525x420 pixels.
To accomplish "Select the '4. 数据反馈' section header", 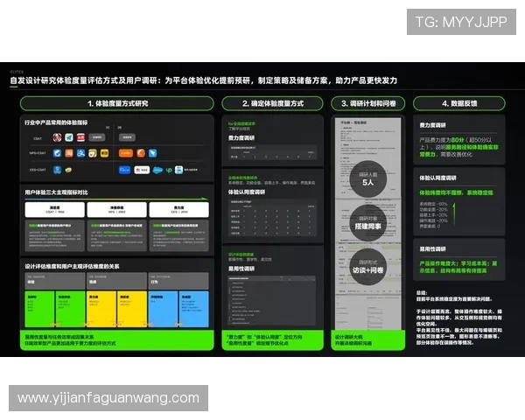I will (x=459, y=103).
